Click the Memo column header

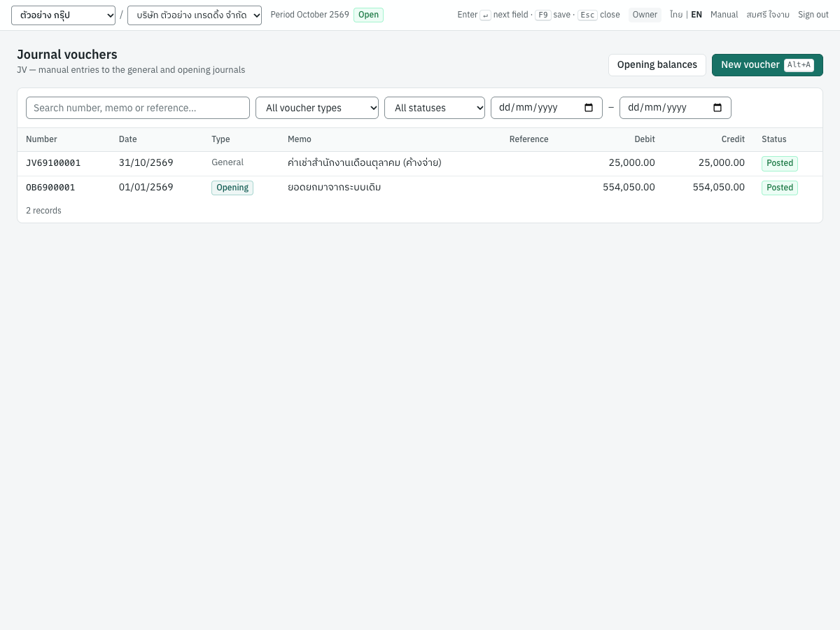[x=300, y=139]
